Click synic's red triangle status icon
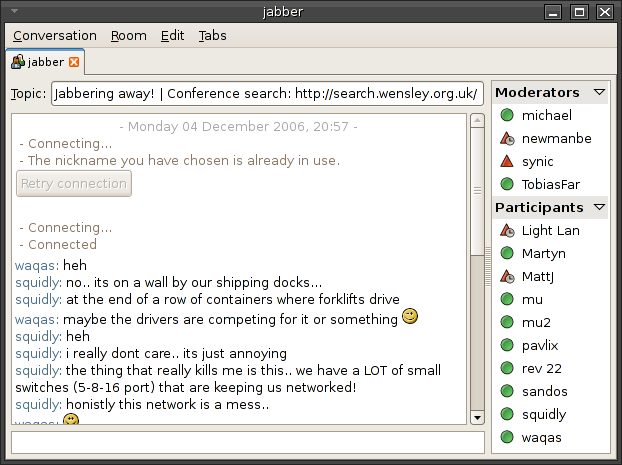 [x=507, y=161]
